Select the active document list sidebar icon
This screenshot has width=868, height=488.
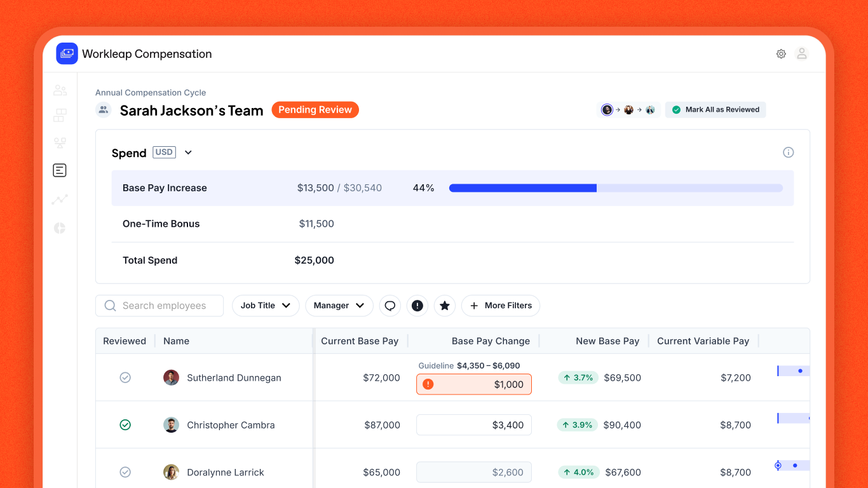60,170
